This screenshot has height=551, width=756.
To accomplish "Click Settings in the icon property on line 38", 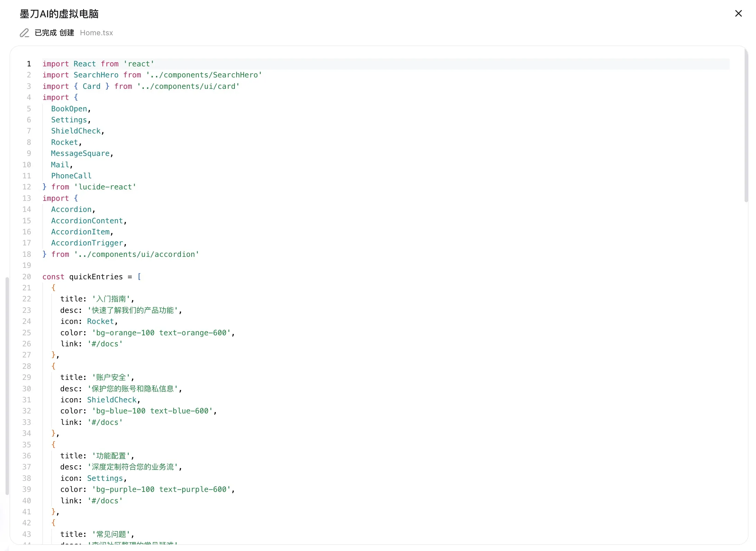I will 105,478.
